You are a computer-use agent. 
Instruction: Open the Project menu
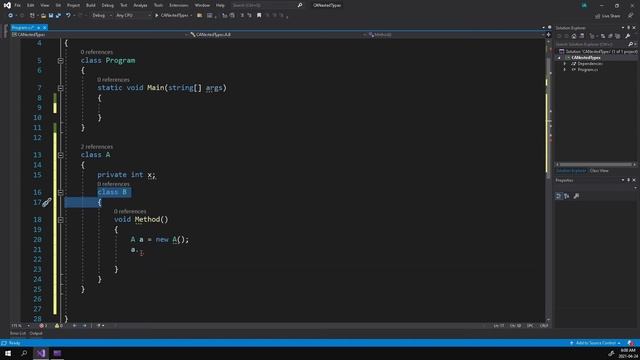(x=73, y=5)
